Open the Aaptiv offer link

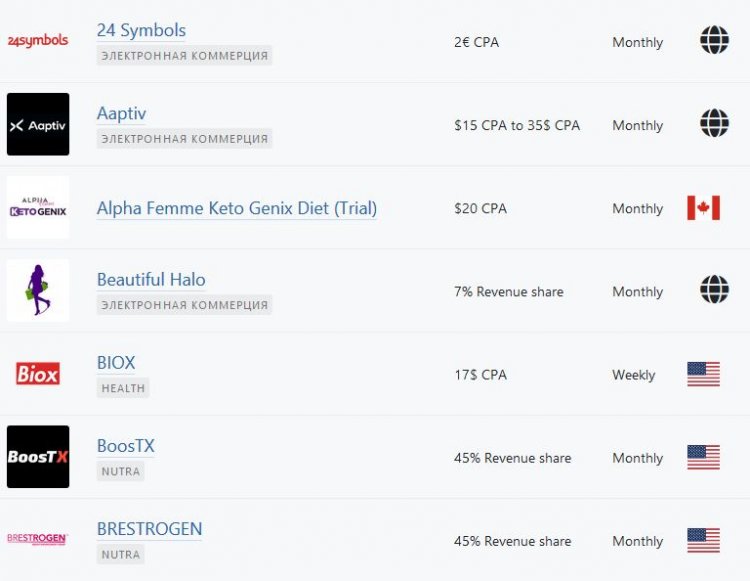click(x=121, y=114)
